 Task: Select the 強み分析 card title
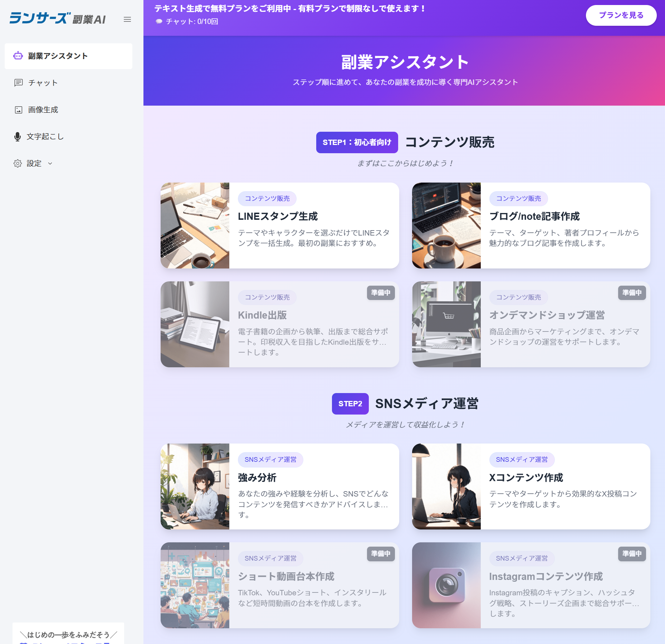tap(257, 478)
